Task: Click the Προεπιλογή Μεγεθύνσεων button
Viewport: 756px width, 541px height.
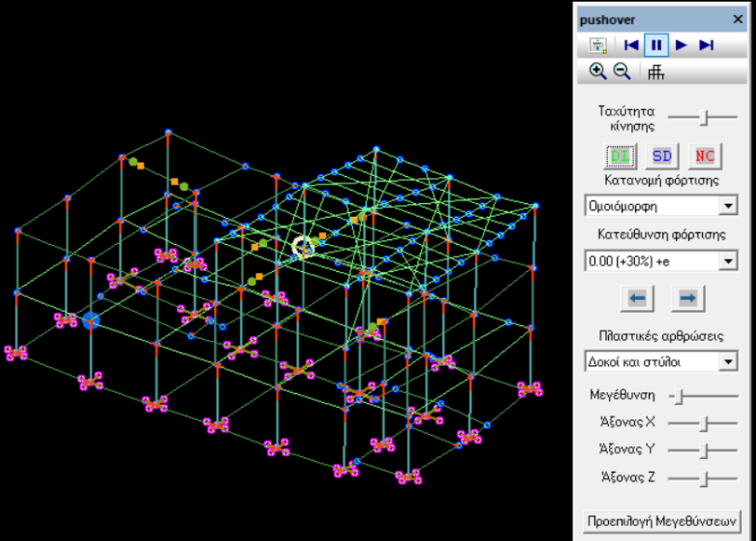Action: tap(661, 521)
